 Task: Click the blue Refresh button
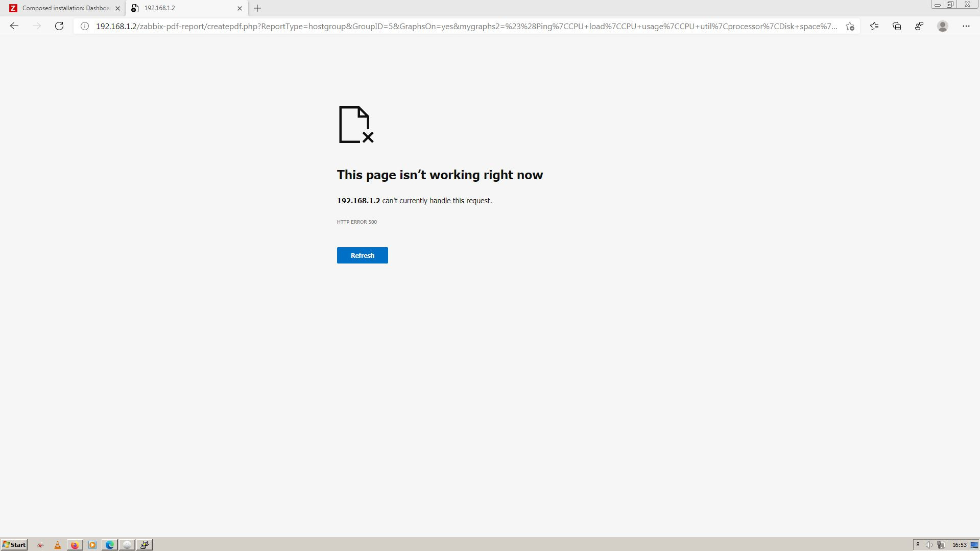click(x=362, y=255)
